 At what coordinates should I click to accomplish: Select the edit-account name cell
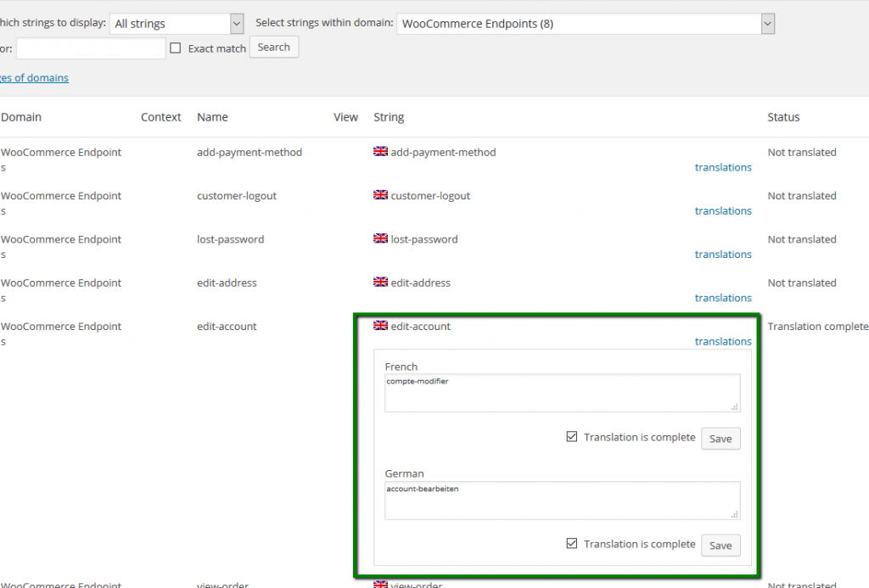tap(227, 326)
